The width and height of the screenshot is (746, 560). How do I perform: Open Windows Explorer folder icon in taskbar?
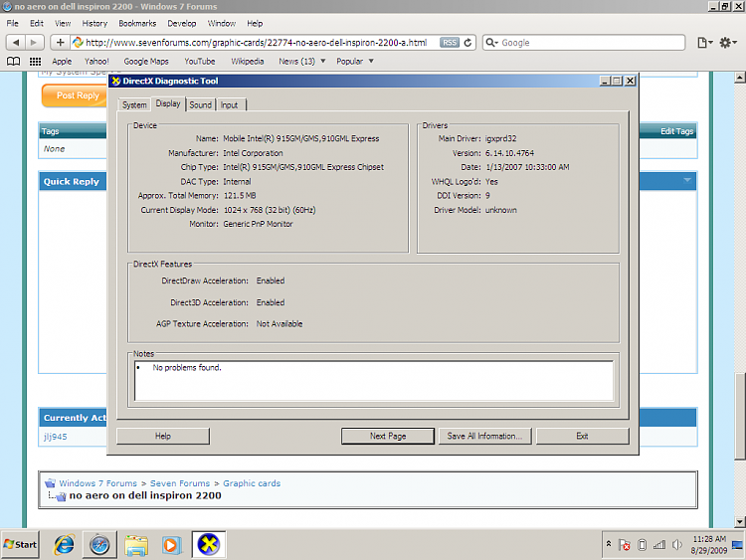click(136, 544)
